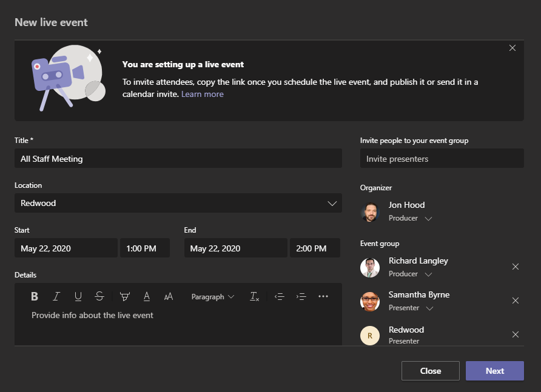Dismiss the live event info banner
Image resolution: width=541 pixels, height=392 pixels.
click(512, 48)
